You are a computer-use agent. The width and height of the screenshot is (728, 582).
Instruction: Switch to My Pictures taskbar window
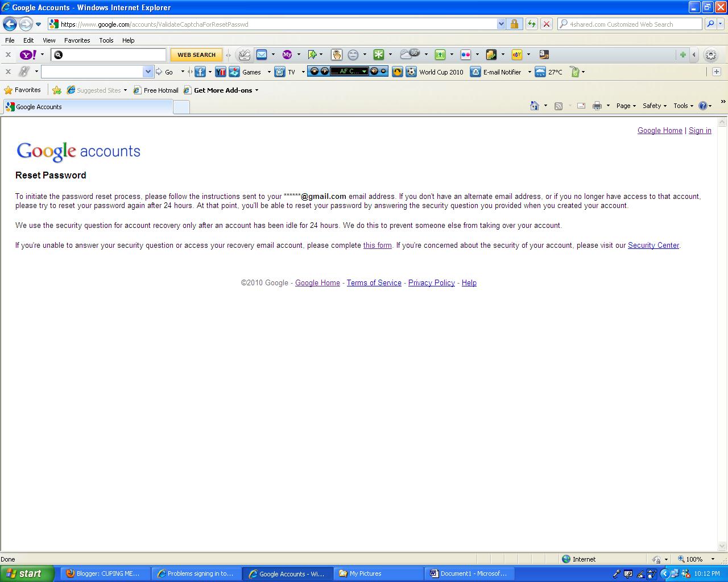coord(378,573)
